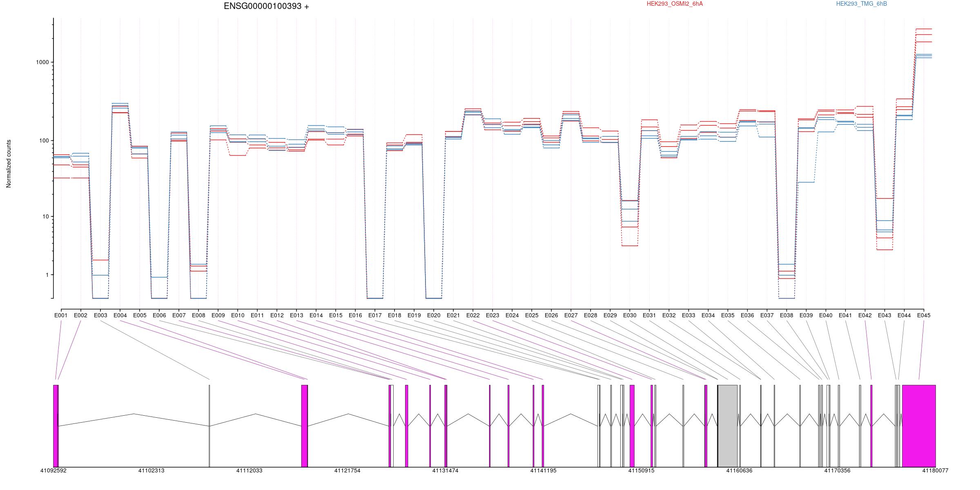This screenshot has height=490, width=980.
Task: Select exon label E016
Action: click(355, 315)
